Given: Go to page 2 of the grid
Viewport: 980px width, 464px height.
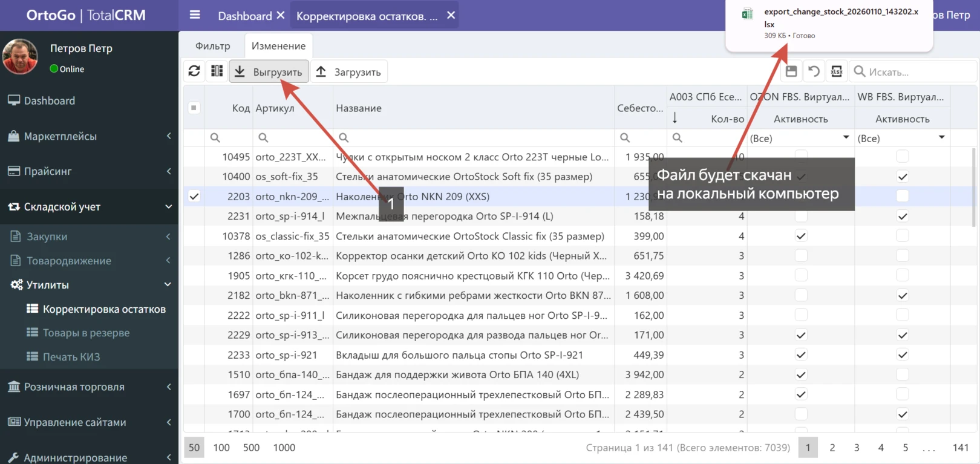Looking at the screenshot, I should [832, 448].
